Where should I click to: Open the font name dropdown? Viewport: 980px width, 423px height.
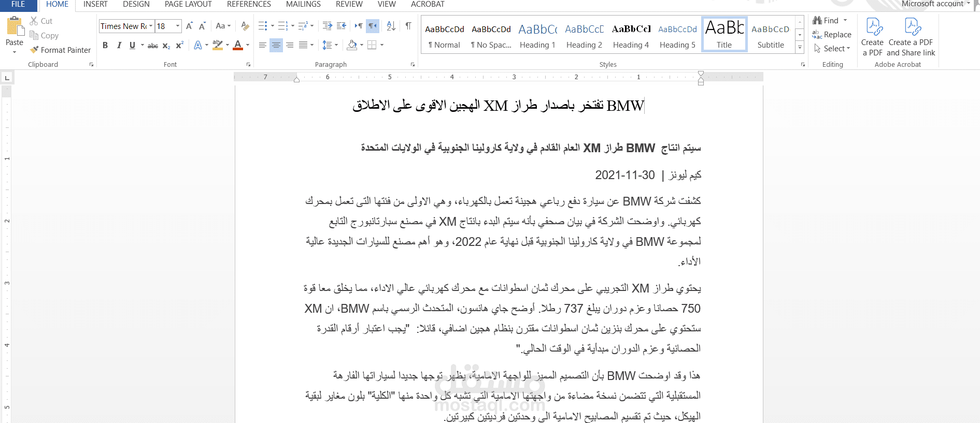[151, 26]
